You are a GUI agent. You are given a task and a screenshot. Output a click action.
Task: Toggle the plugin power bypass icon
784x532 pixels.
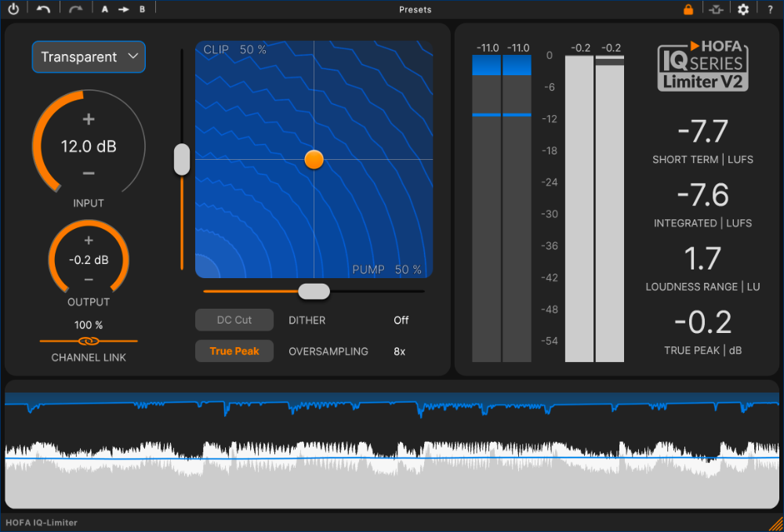[x=13, y=9]
